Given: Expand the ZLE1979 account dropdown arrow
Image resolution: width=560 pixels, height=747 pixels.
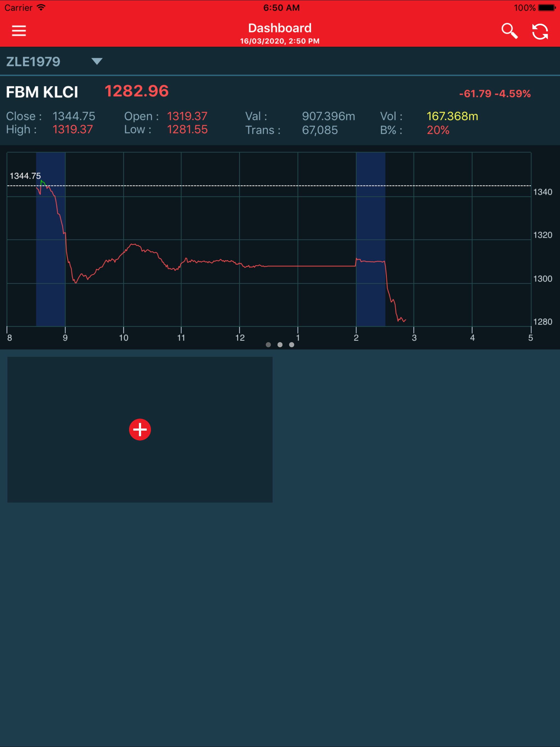Looking at the screenshot, I should click(x=97, y=61).
